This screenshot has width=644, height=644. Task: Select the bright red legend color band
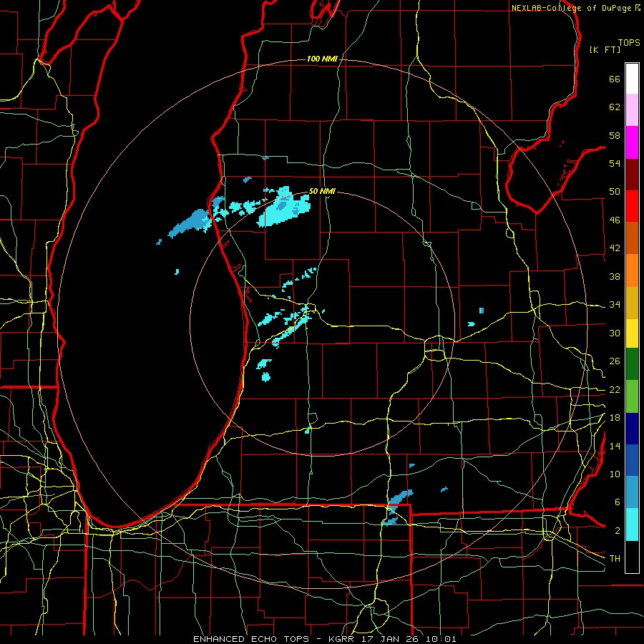[x=632, y=206]
